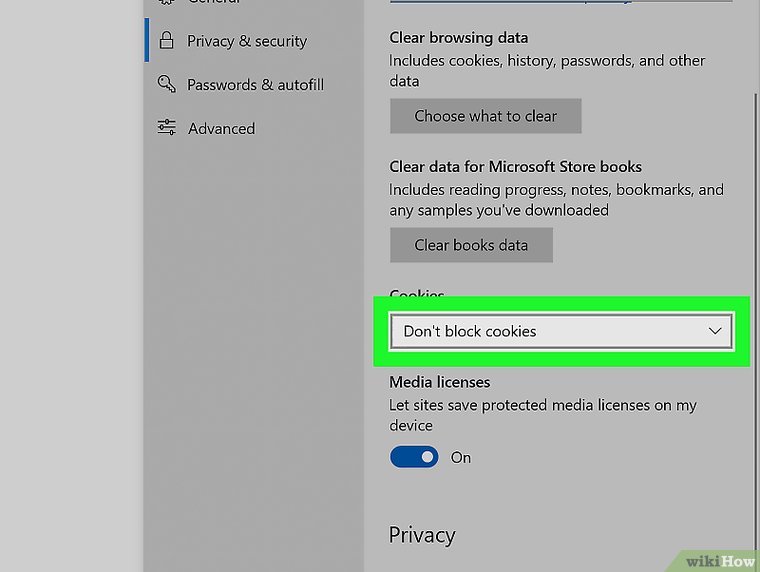The width and height of the screenshot is (760, 572).
Task: Click the "On" label beside the switch
Action: tap(461, 458)
